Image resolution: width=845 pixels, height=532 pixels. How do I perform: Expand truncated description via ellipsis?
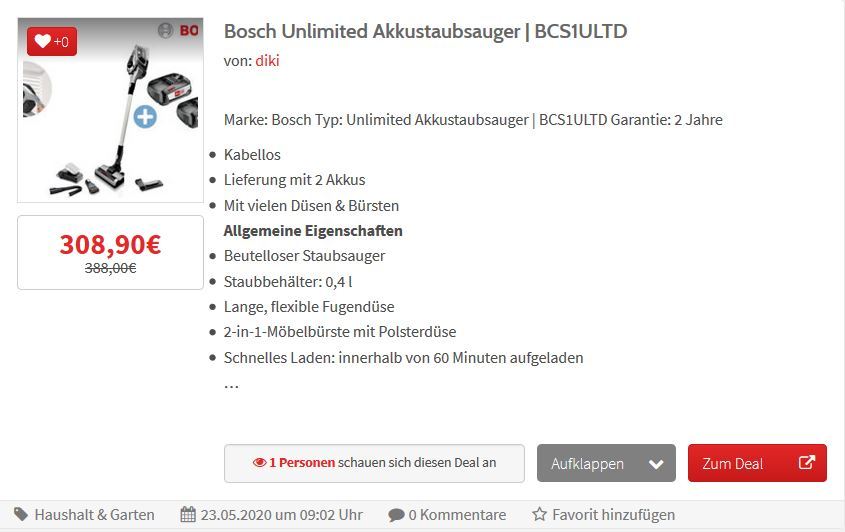[231, 386]
